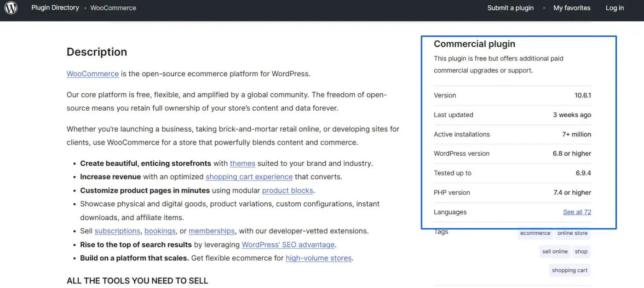Click the shop tag
This screenshot has width=644, height=288.
[x=581, y=251]
